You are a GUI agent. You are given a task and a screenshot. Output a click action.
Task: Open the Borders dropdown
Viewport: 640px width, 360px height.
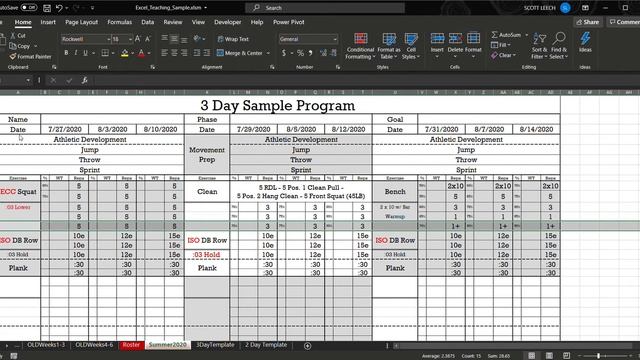pyautogui.click(x=113, y=53)
